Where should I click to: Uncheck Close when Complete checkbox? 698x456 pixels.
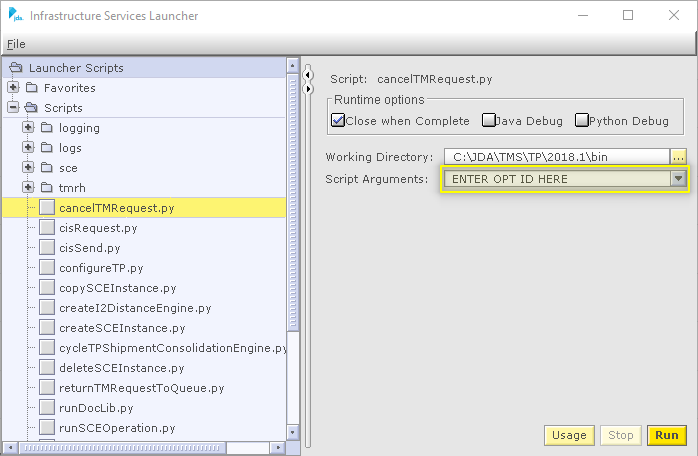click(338, 120)
